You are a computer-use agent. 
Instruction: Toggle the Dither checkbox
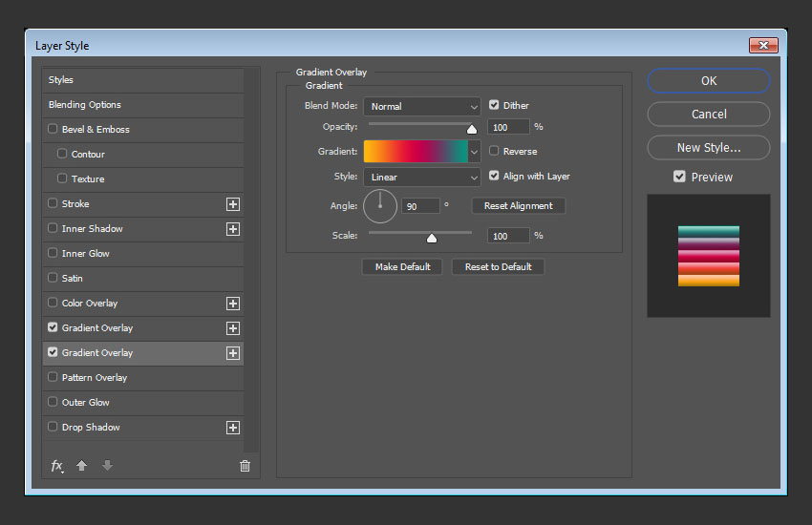click(x=494, y=105)
